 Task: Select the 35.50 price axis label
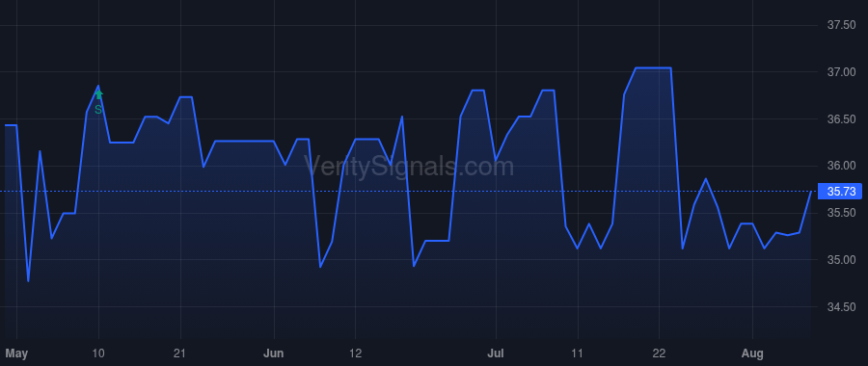[841, 213]
